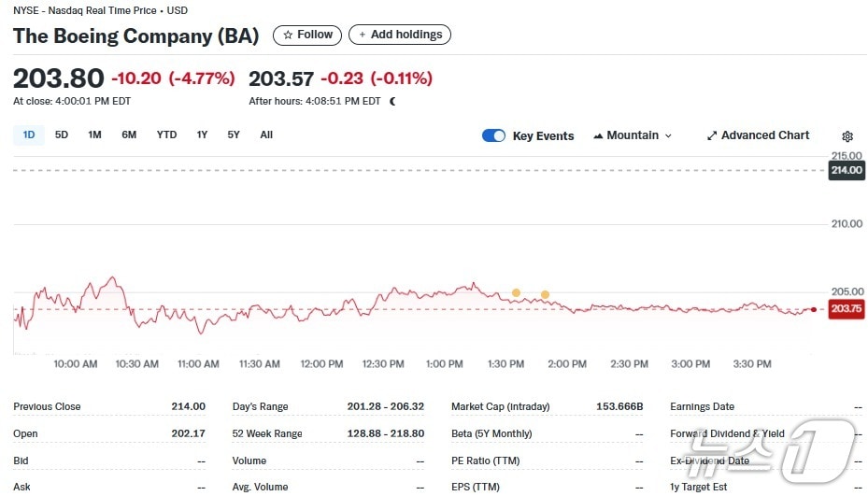
Task: Select the 1D time range tab
Action: tap(29, 135)
